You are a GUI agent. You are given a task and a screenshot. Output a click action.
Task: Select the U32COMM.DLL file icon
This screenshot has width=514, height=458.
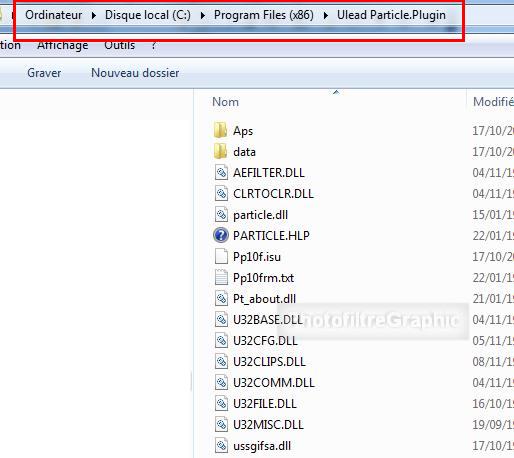[221, 383]
